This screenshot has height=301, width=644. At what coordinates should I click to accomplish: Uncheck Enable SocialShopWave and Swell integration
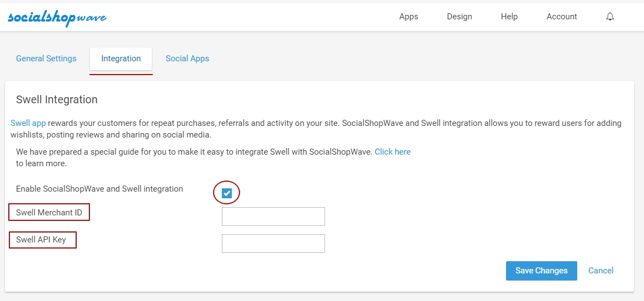pos(227,193)
